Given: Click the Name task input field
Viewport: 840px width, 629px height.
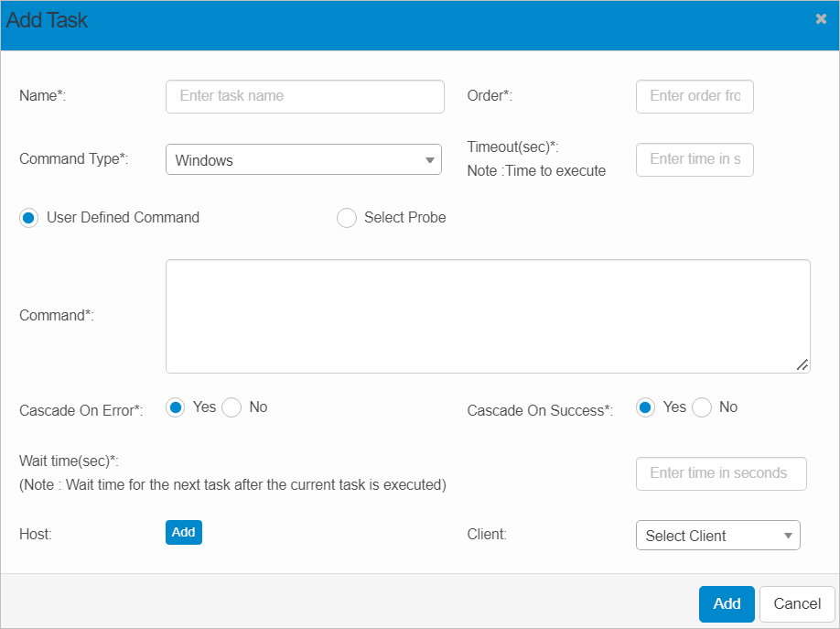Looking at the screenshot, I should pyautogui.click(x=304, y=96).
